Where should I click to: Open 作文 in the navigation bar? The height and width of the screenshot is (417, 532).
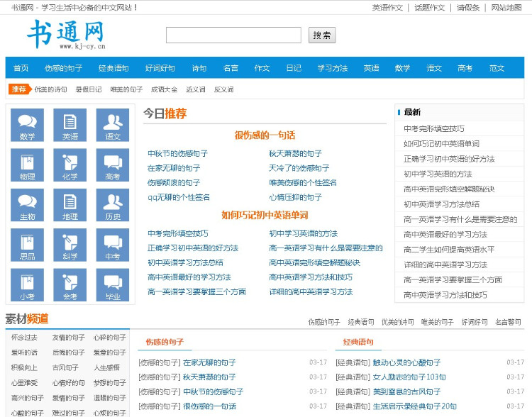click(x=262, y=68)
